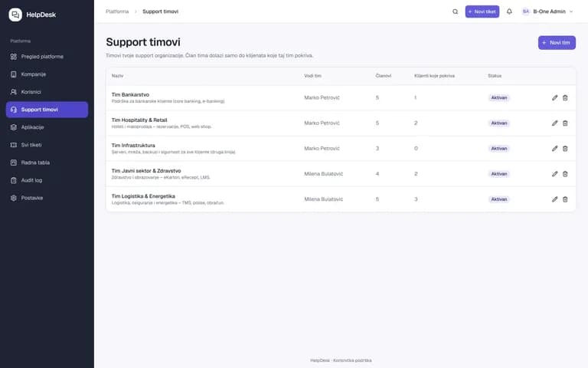Open Radna tabla in the sidebar

(47, 163)
